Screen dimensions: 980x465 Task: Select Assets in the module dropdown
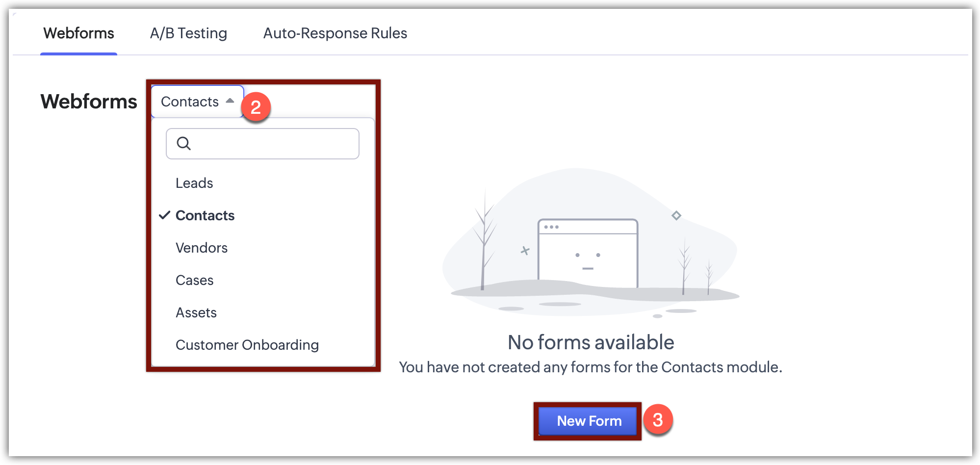[x=196, y=312]
